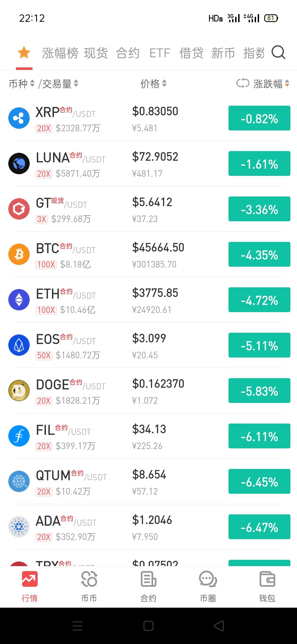Viewport: 297px width, 644px height.
Task: Tap the DOGE coin logo
Action: click(19, 391)
